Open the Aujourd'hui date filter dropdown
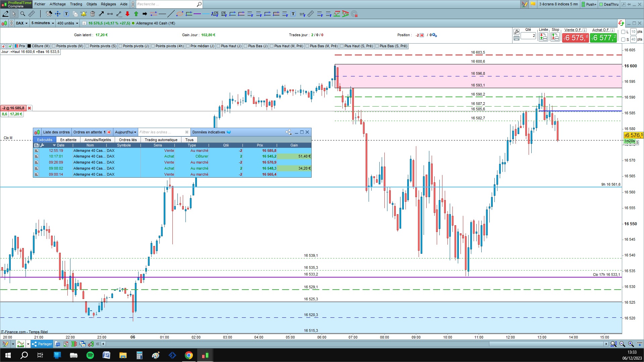The width and height of the screenshot is (644, 362). coord(125,132)
